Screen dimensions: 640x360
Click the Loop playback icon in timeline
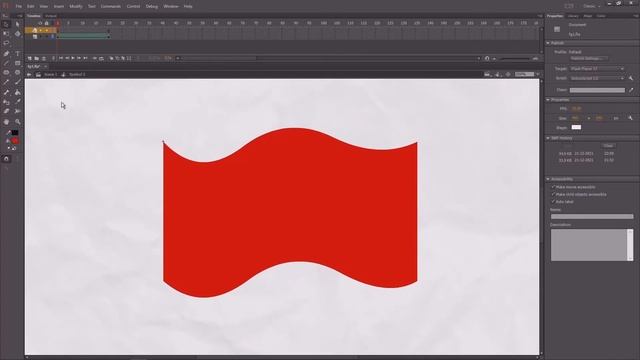click(x=102, y=58)
